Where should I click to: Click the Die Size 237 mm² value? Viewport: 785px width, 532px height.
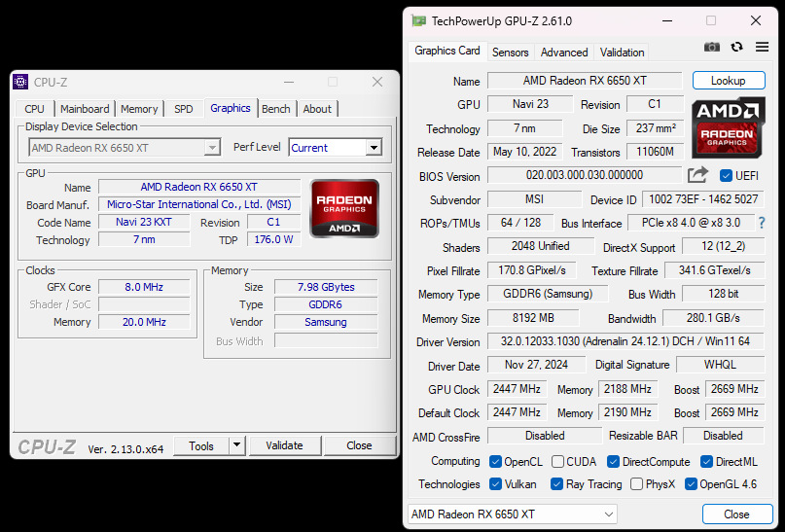pyautogui.click(x=655, y=128)
